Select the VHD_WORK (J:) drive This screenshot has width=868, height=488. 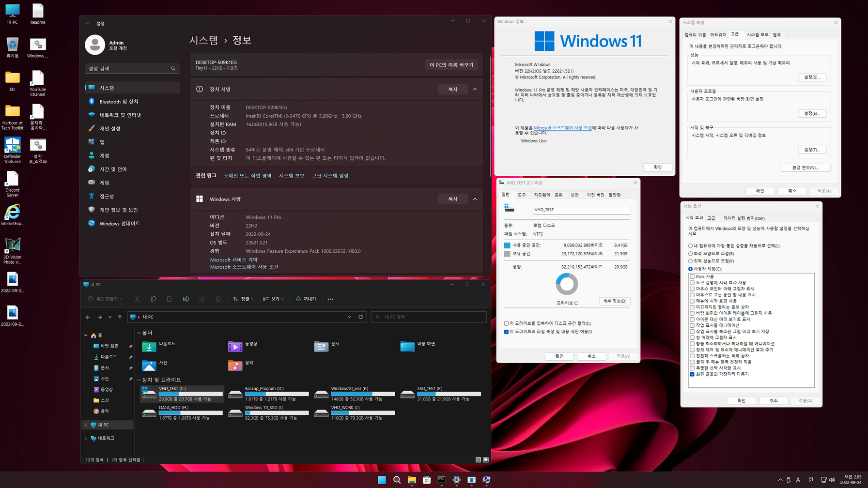pyautogui.click(x=354, y=413)
